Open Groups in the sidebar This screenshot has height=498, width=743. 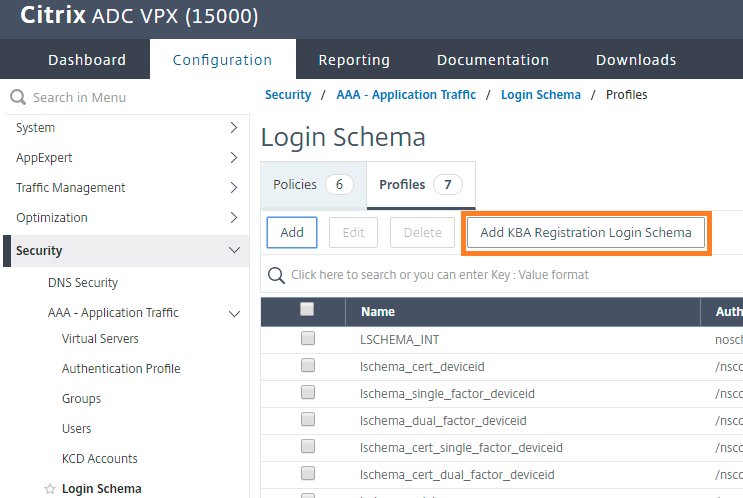tap(82, 399)
